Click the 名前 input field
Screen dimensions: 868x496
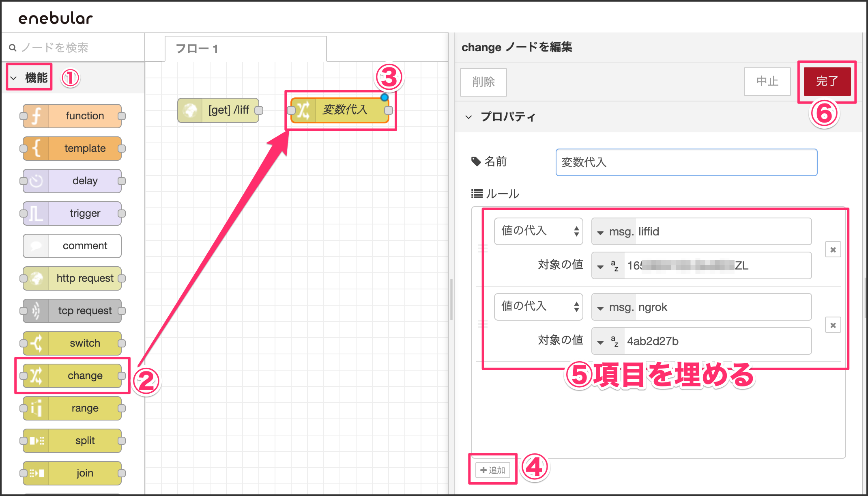click(686, 162)
